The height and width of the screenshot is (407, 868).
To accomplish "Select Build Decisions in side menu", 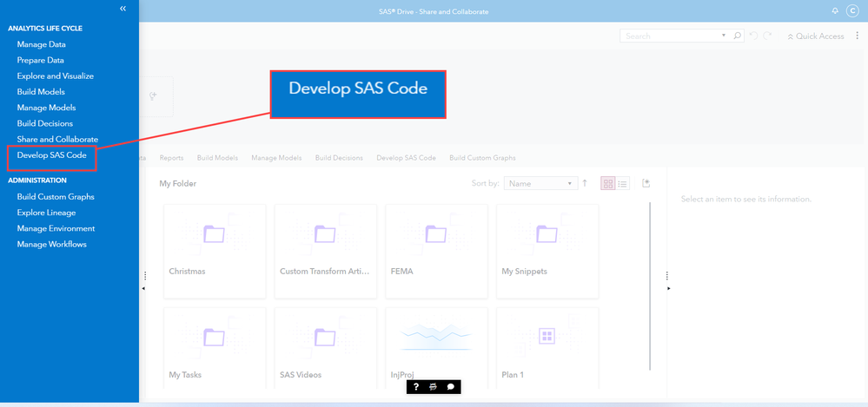I will point(45,123).
